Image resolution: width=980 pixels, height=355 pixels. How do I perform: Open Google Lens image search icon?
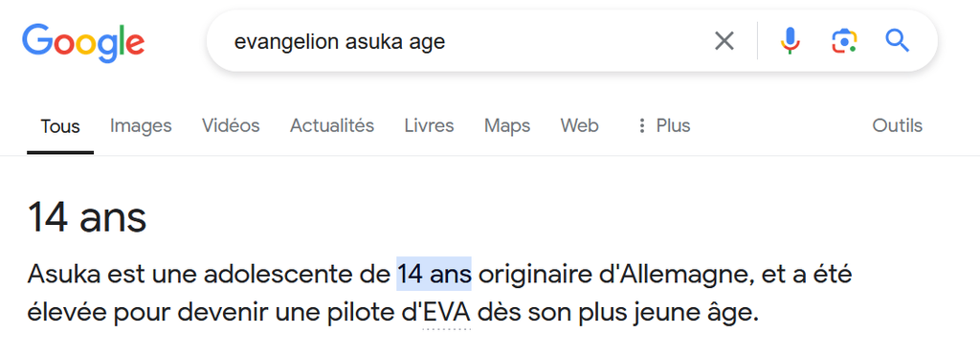(844, 41)
